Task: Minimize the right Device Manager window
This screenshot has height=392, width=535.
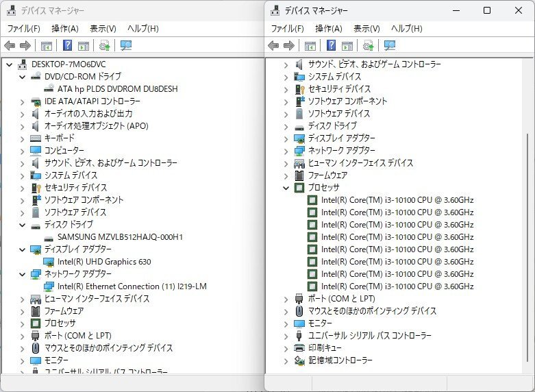Action: click(456, 10)
